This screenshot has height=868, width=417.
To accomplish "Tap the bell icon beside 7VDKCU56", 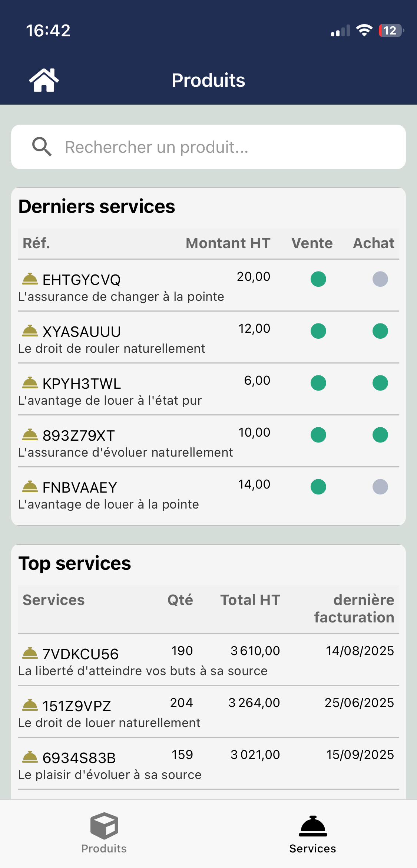I will coord(30,653).
